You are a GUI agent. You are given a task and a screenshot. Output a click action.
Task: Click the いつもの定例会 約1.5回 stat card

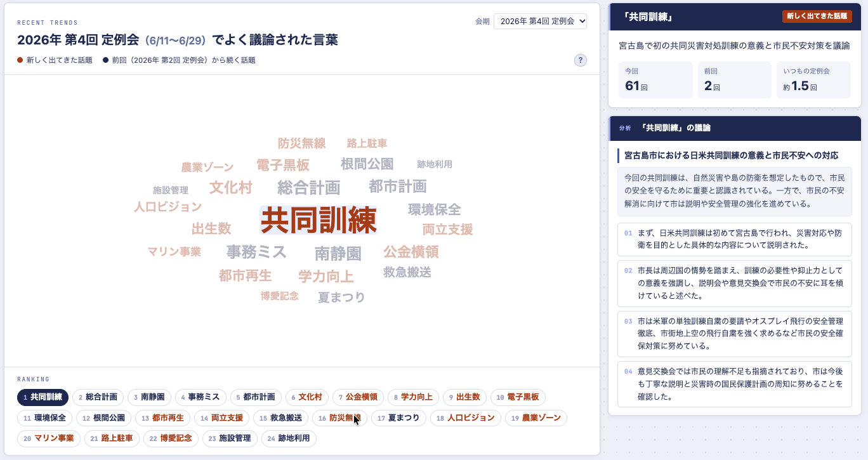(813, 80)
